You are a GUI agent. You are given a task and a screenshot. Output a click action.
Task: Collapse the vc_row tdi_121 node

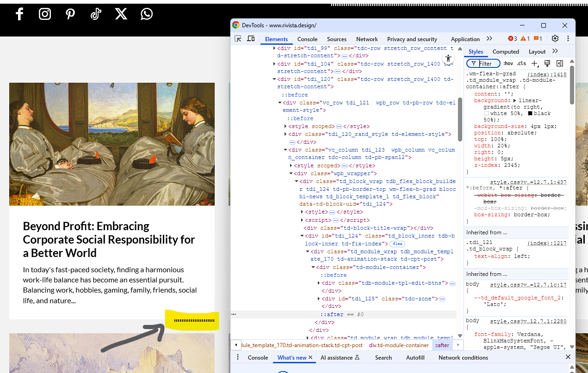tap(279, 103)
